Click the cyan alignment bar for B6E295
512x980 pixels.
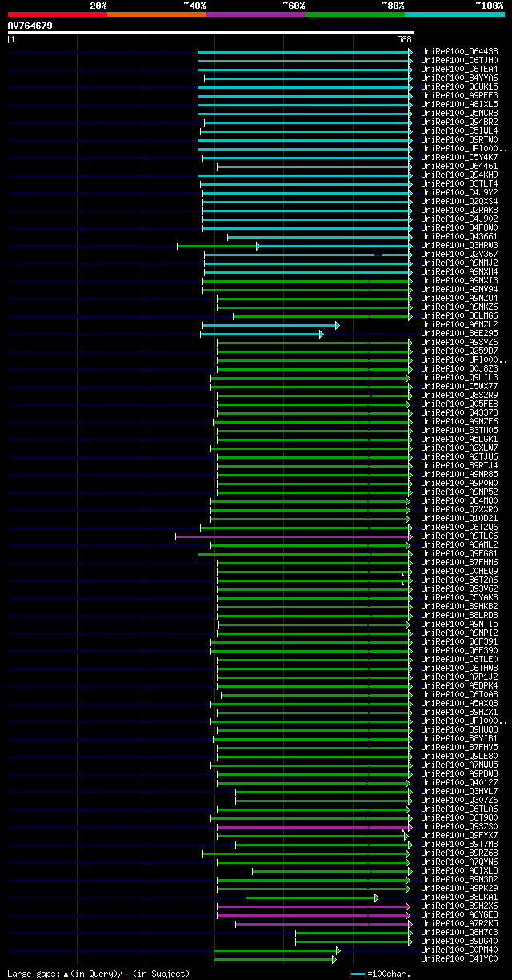[x=262, y=334]
